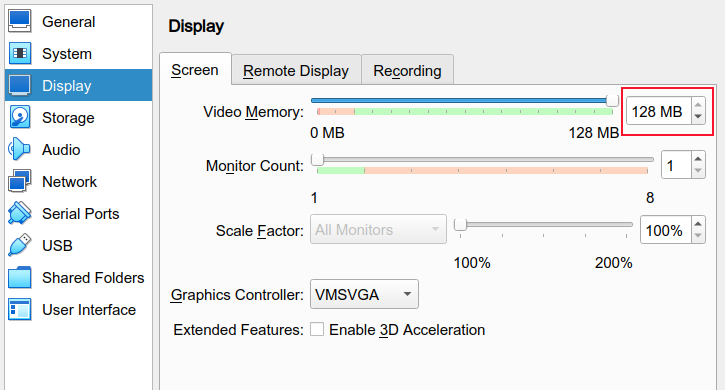
Task: Decrease Video Memory with down arrow
Action: click(698, 117)
